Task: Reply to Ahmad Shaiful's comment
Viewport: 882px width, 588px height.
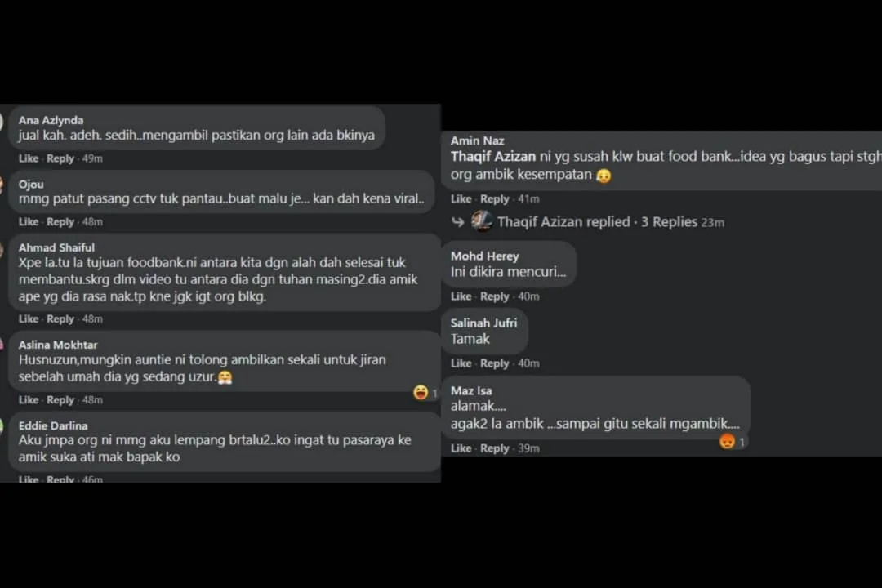Action: [x=60, y=319]
